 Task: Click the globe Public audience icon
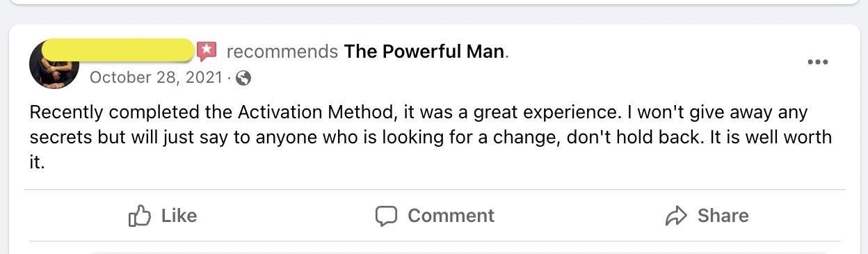[243, 78]
